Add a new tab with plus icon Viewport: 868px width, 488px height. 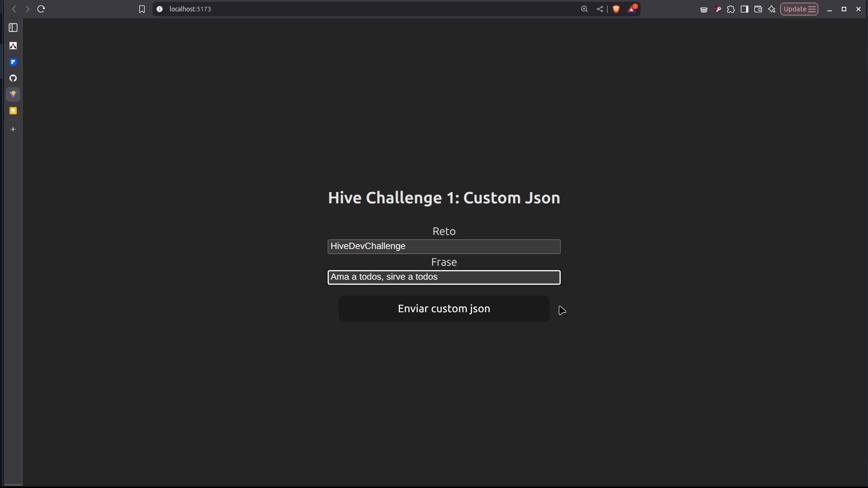click(x=13, y=129)
